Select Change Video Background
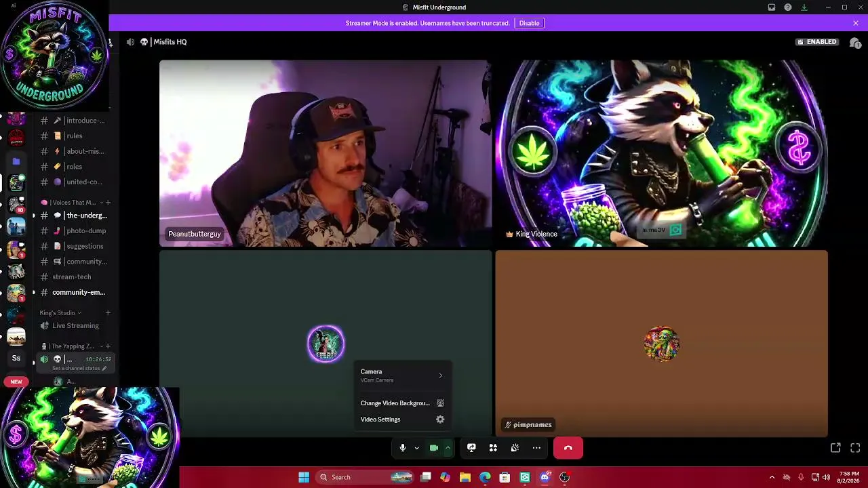 (402, 403)
